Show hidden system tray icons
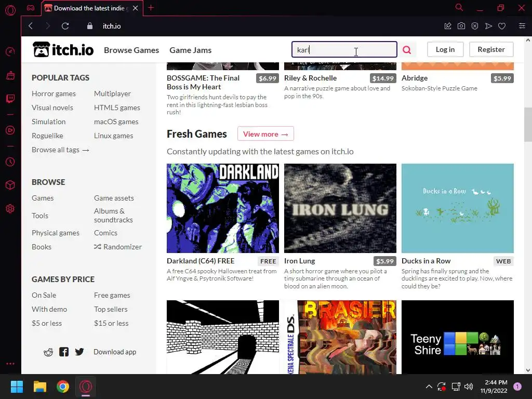The height and width of the screenshot is (399, 532). pyautogui.click(x=429, y=387)
